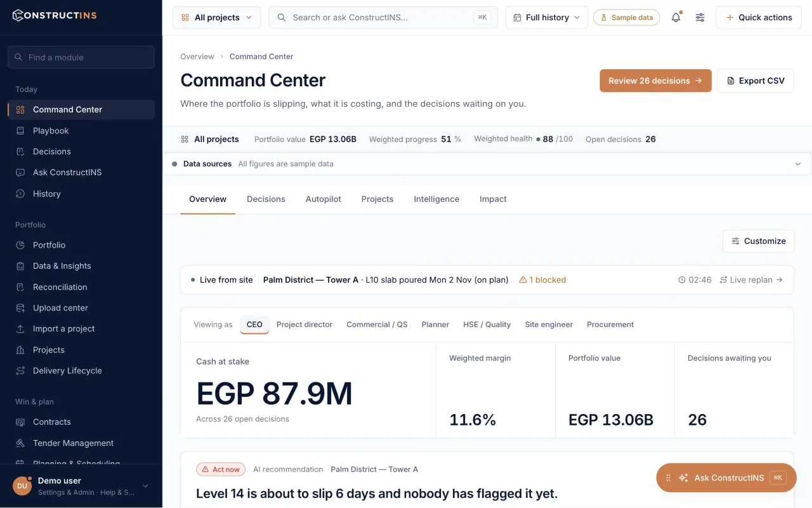This screenshot has height=508, width=812.
Task: Open Playbook in sidebar
Action: click(x=81, y=131)
